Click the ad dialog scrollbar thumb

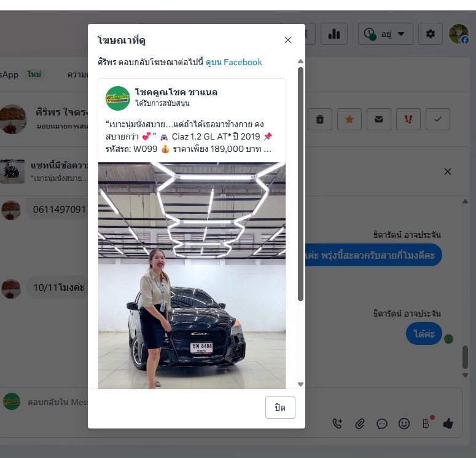click(x=300, y=184)
